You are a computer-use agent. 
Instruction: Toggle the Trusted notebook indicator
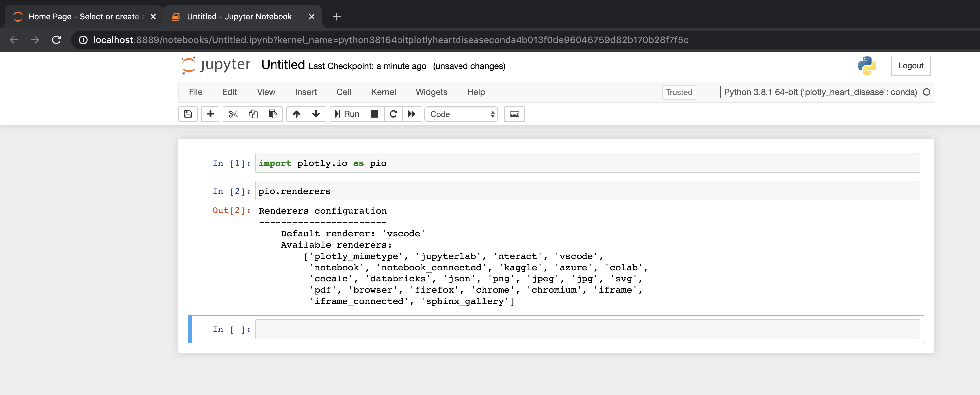pyautogui.click(x=679, y=92)
